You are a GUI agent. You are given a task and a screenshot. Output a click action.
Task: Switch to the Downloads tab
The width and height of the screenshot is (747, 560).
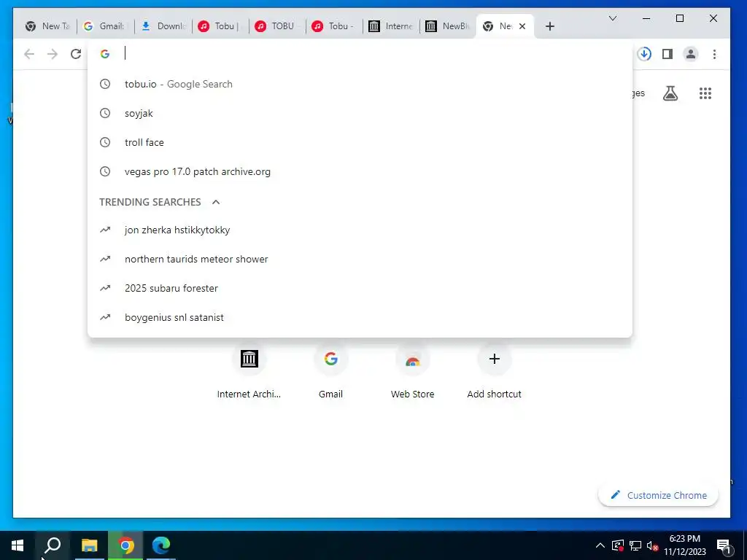click(163, 26)
